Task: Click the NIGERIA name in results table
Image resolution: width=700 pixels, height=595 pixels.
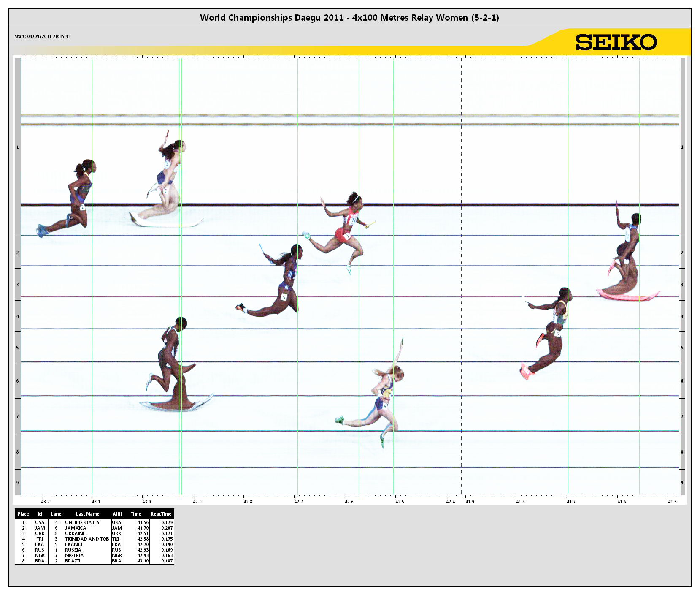Action: (74, 555)
